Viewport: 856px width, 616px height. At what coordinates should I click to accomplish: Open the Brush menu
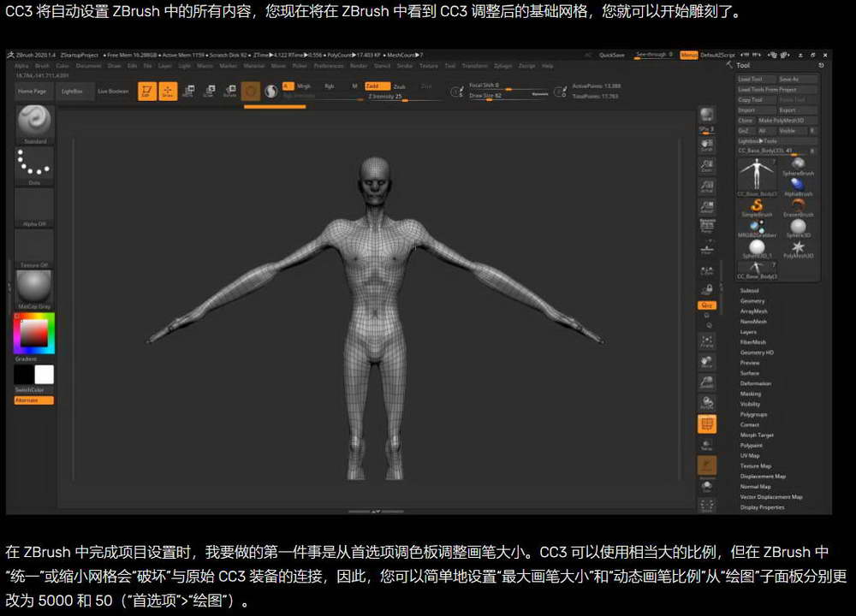tap(42, 66)
